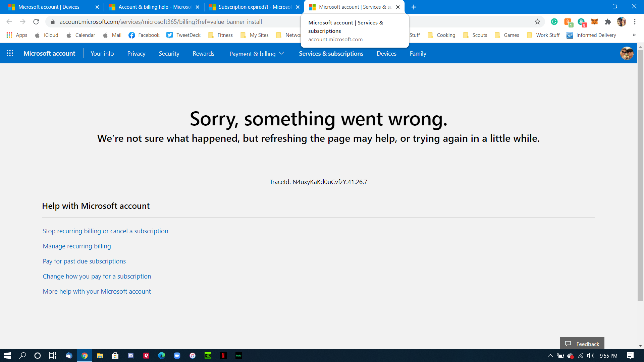Screen dimensions: 644x362
Task: Expand the Payment & billing dropdown
Action: 257,54
